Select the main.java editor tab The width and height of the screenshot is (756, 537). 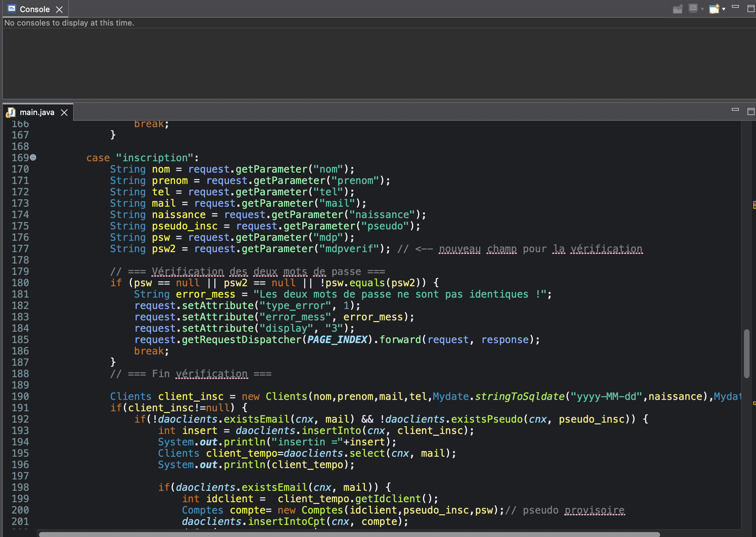point(37,112)
